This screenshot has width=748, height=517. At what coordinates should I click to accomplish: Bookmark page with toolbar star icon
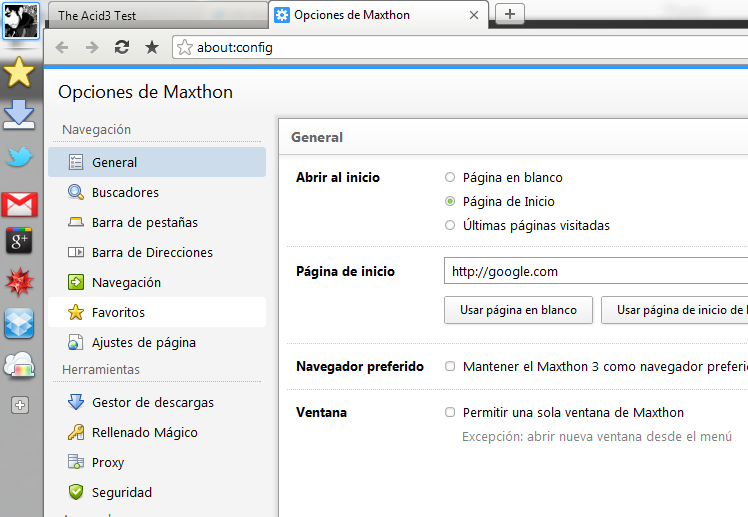(152, 47)
